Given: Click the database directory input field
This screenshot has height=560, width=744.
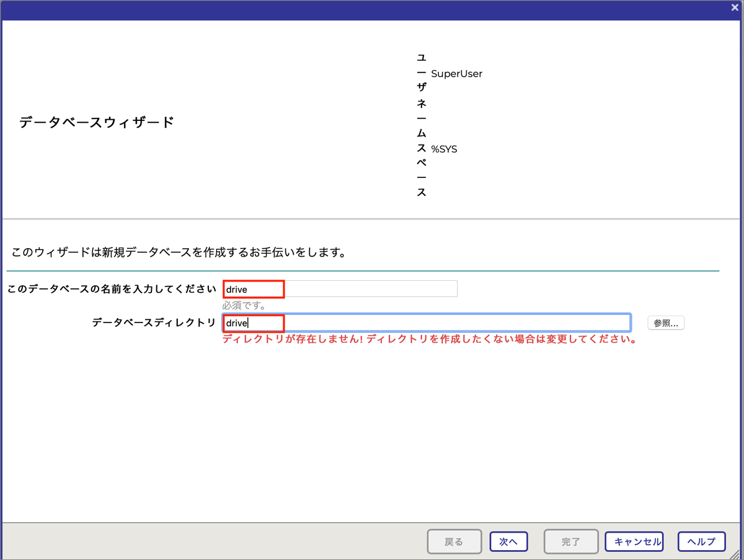Looking at the screenshot, I should point(427,322).
